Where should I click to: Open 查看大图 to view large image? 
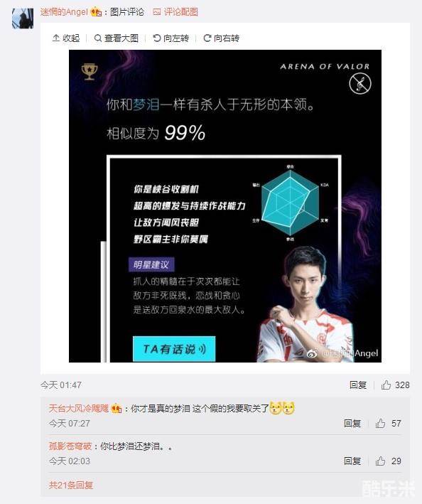(x=117, y=38)
